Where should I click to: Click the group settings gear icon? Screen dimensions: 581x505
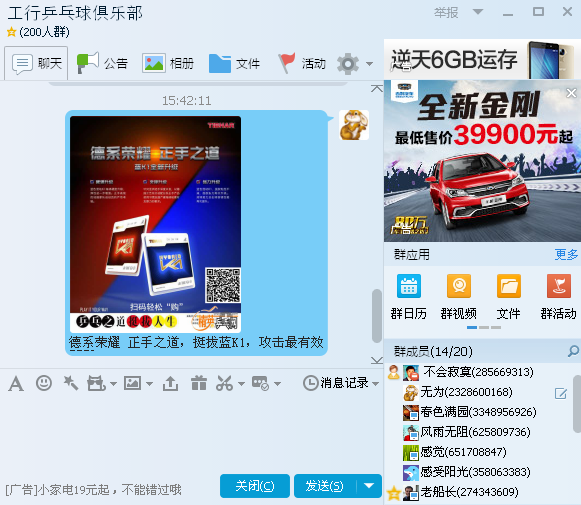(348, 64)
